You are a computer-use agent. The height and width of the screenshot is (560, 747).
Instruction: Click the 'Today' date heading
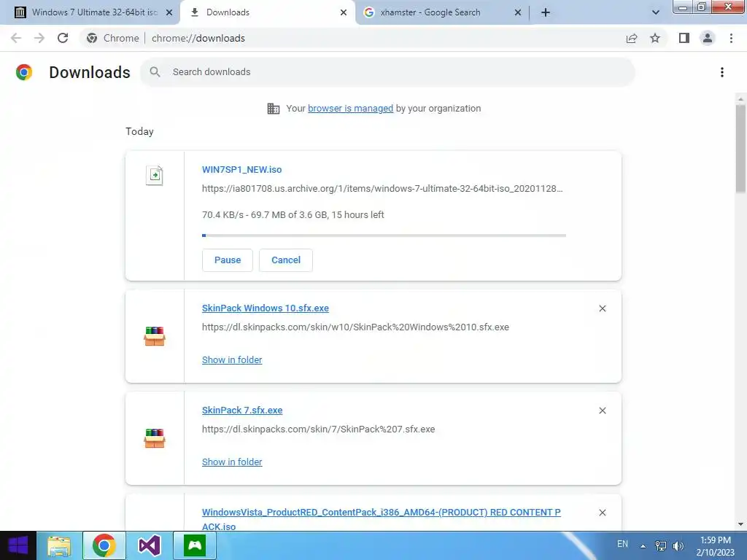139,131
